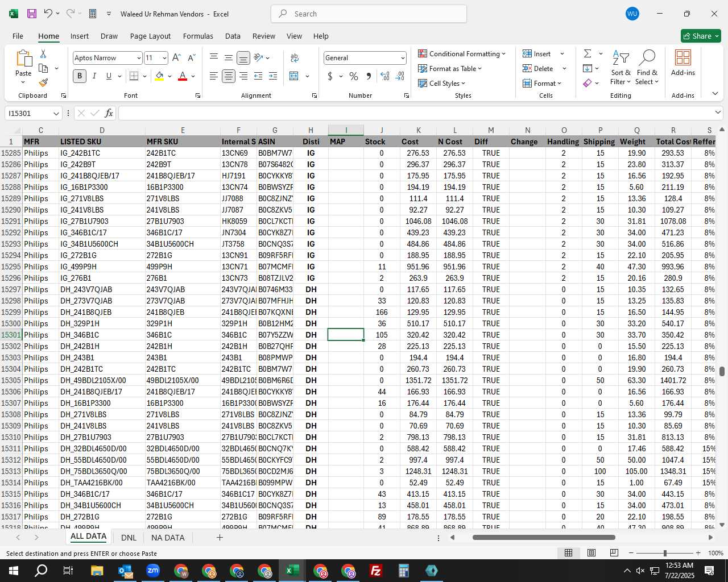Click the Undo arrow icon

click(x=48, y=14)
